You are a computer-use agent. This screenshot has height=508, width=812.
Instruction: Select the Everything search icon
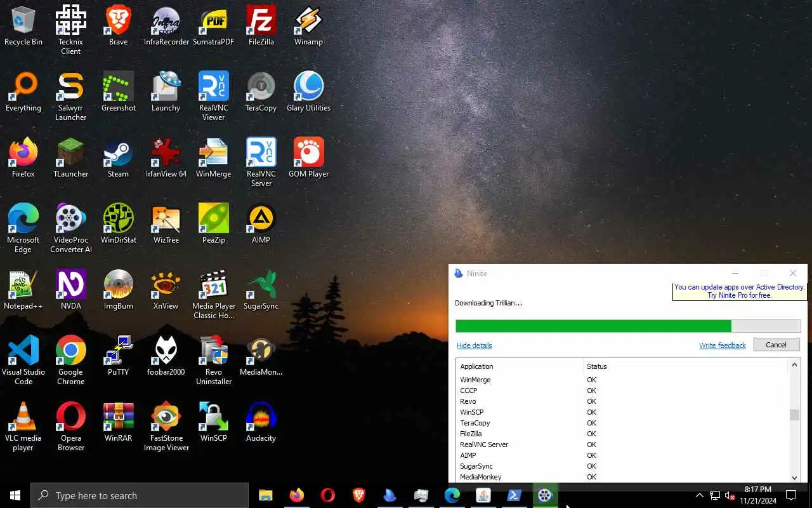(x=23, y=93)
